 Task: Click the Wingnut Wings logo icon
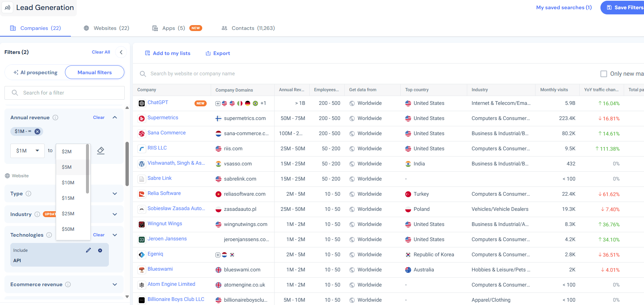point(142,225)
